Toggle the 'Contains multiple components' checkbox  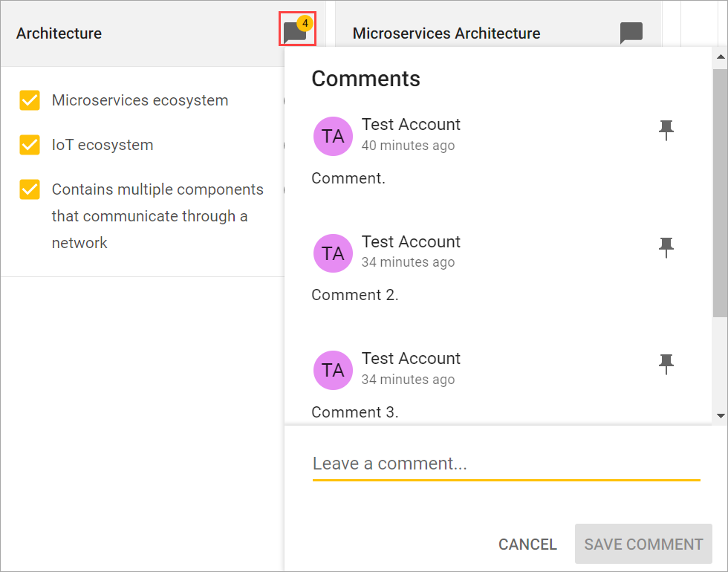click(30, 189)
